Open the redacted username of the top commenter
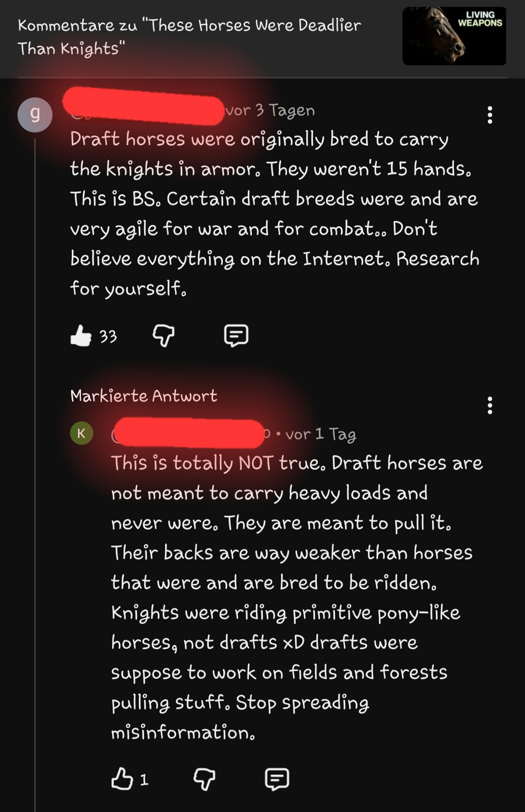525x812 pixels. (144, 106)
